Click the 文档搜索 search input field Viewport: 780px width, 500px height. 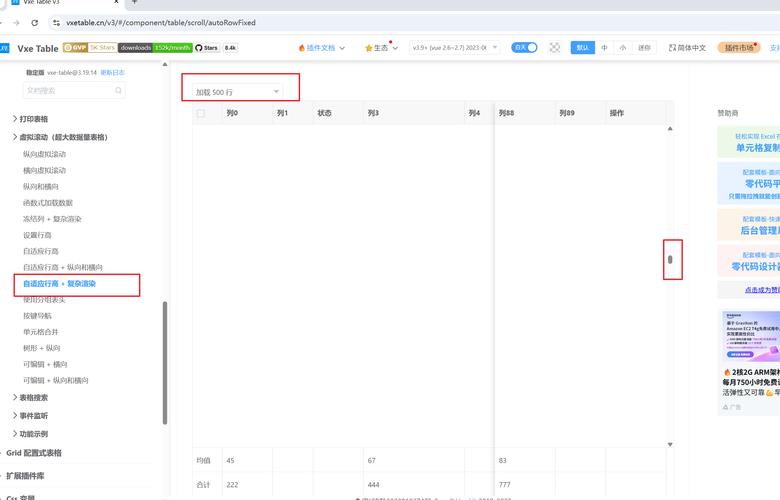(70, 91)
